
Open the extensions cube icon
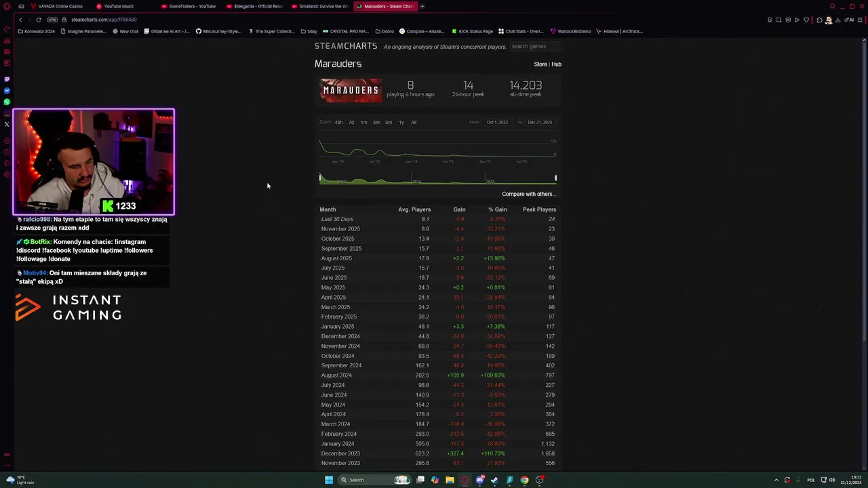tap(819, 20)
